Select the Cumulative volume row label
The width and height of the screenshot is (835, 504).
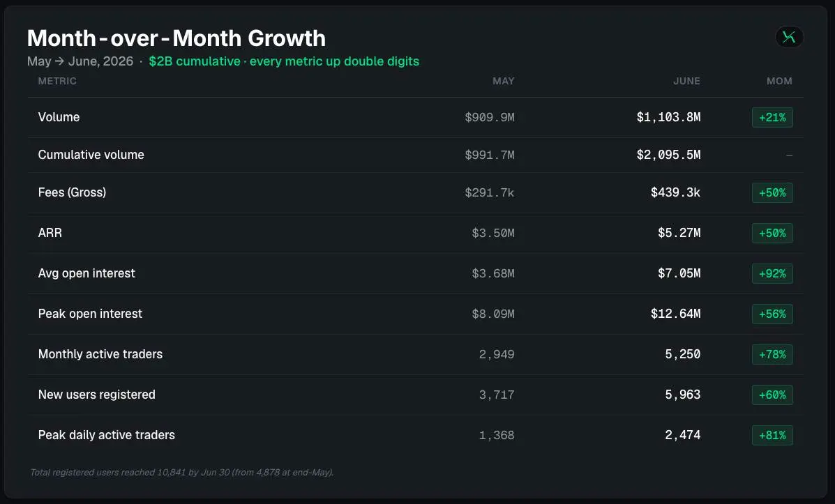[x=91, y=155]
